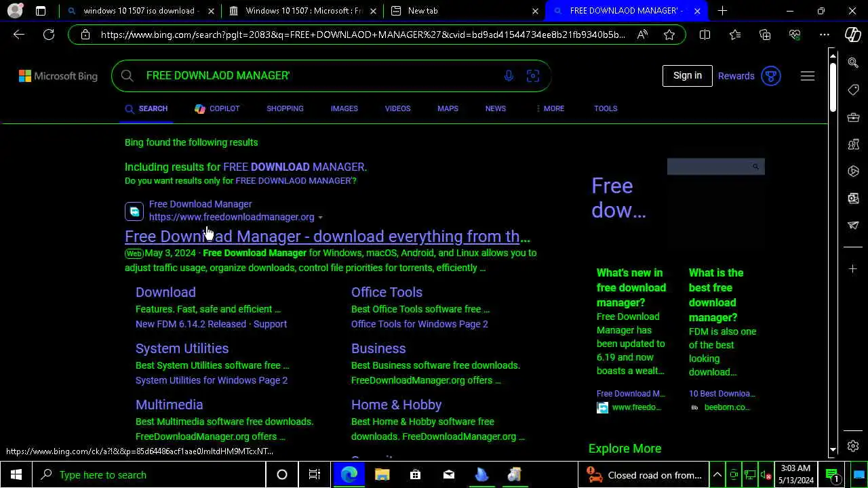Viewport: 868px width, 488px height.
Task: Open the Copilot sidebar icon
Action: 853,35
